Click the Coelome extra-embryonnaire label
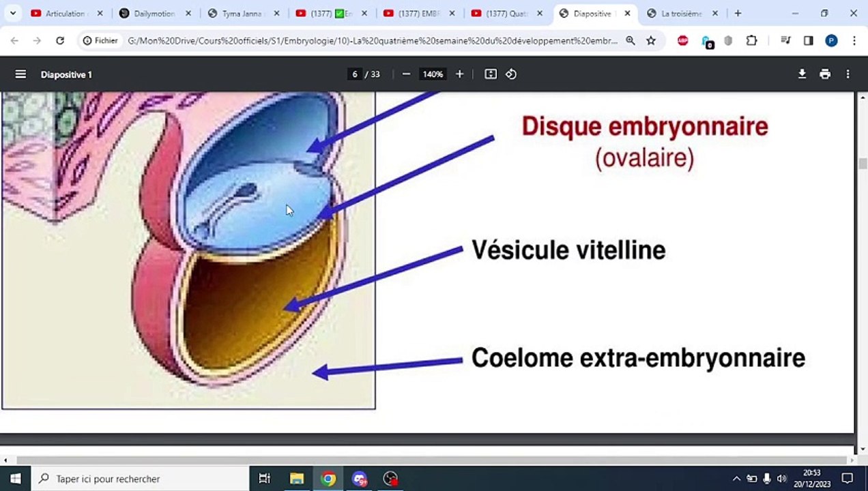 (638, 357)
